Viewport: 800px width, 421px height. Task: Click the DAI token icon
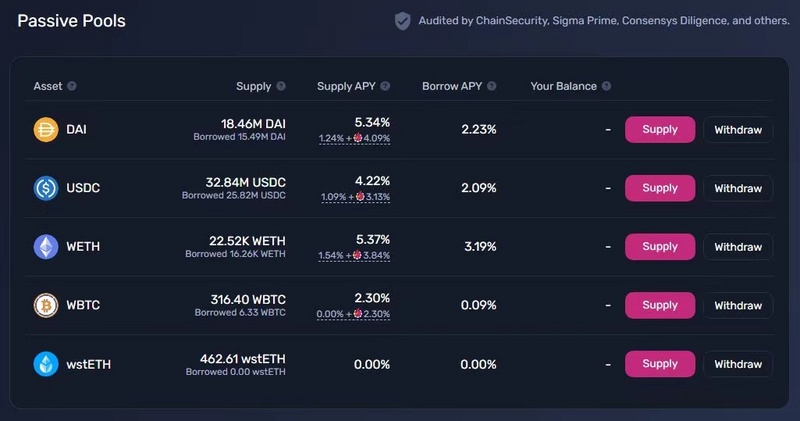46,130
